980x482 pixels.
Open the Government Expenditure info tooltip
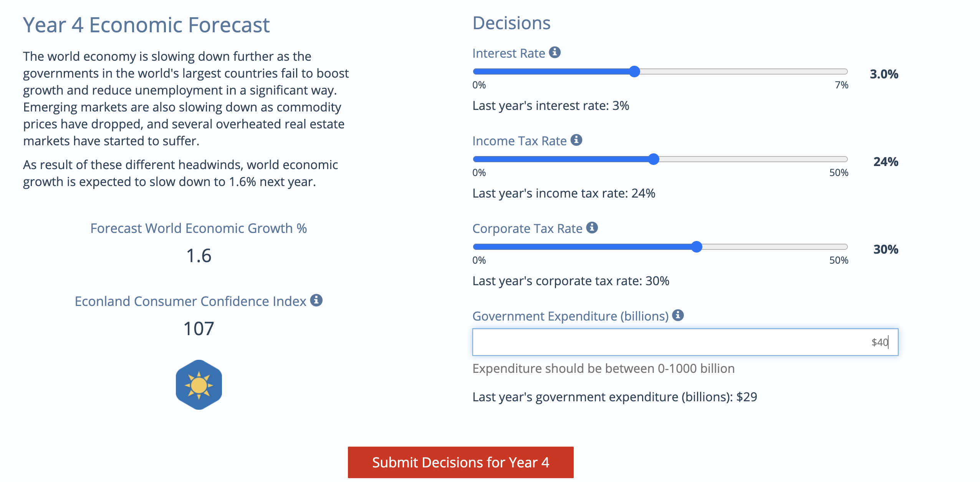pos(678,316)
